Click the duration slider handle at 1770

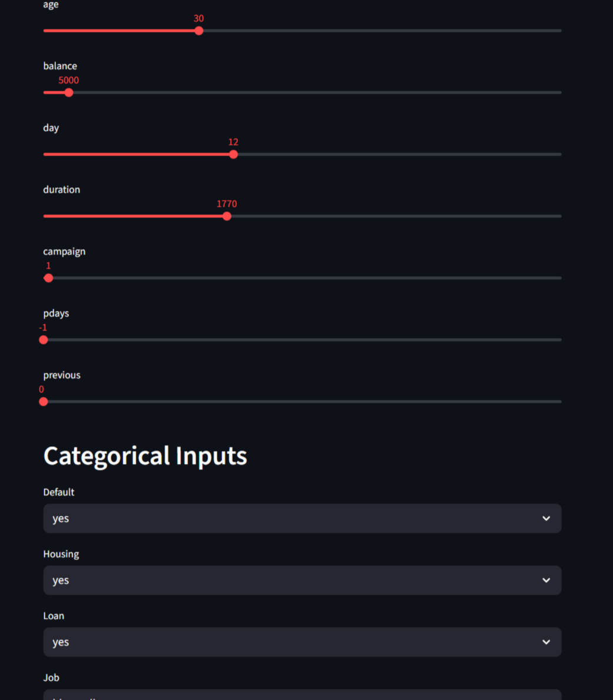[x=227, y=216]
